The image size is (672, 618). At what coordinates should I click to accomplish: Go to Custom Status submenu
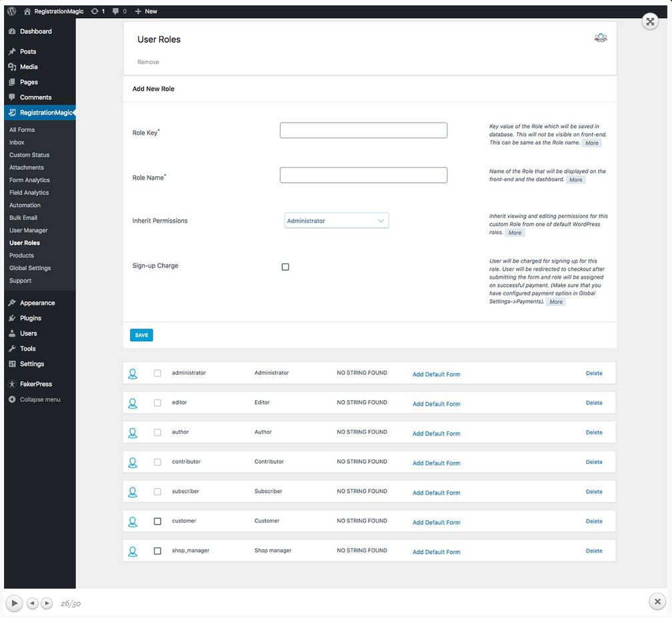[29, 155]
